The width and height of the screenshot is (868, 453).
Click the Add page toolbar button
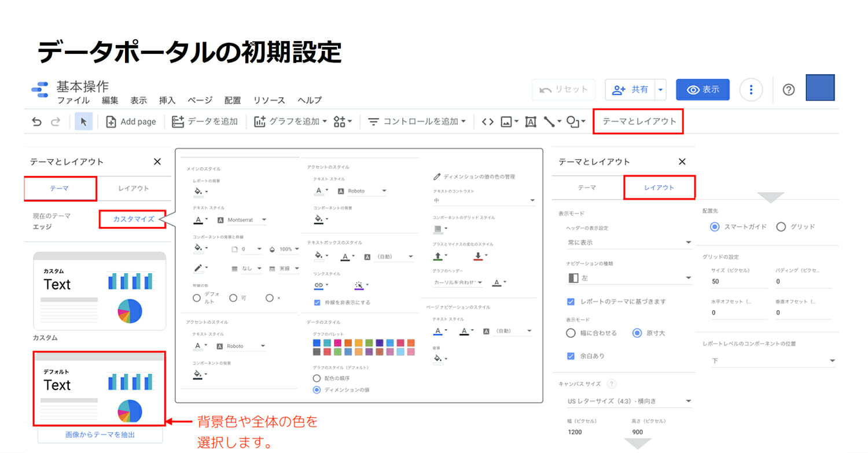(131, 121)
